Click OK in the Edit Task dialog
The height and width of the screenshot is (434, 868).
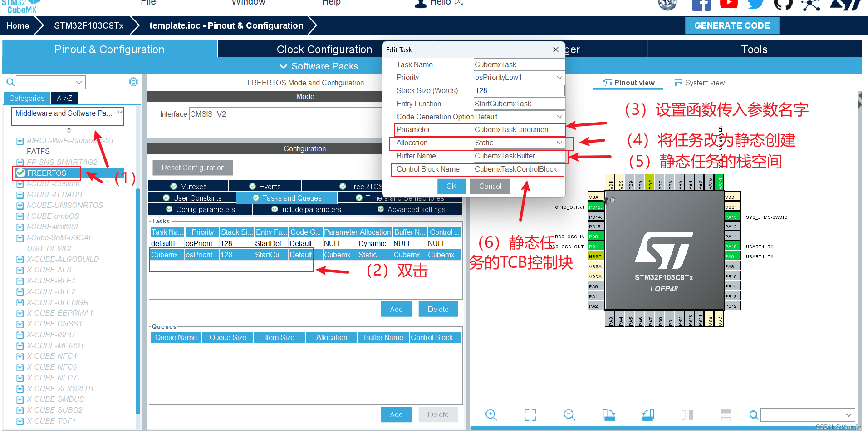coord(451,186)
